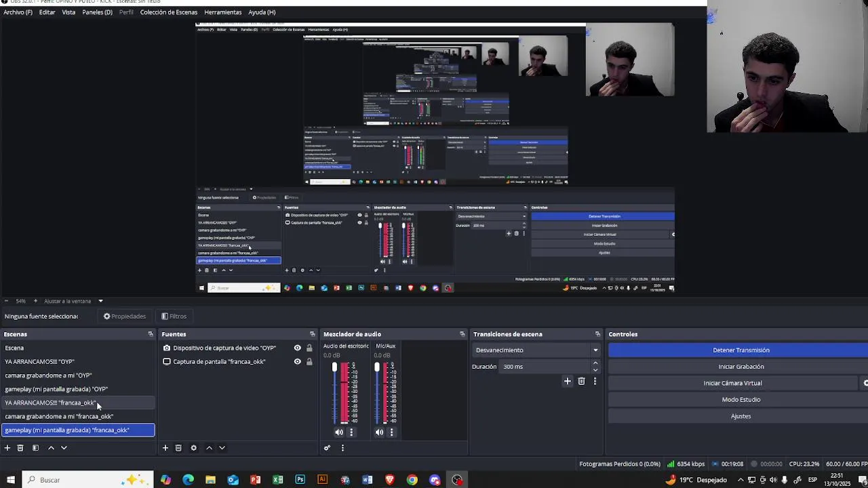Select scene gameplay (mi pantalla grabada) "OYP"
This screenshot has width=868, height=488.
pyautogui.click(x=78, y=389)
